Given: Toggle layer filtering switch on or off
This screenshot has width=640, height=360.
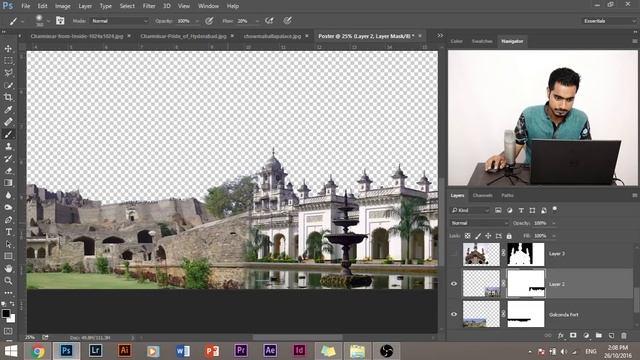Looking at the screenshot, I should [555, 209].
